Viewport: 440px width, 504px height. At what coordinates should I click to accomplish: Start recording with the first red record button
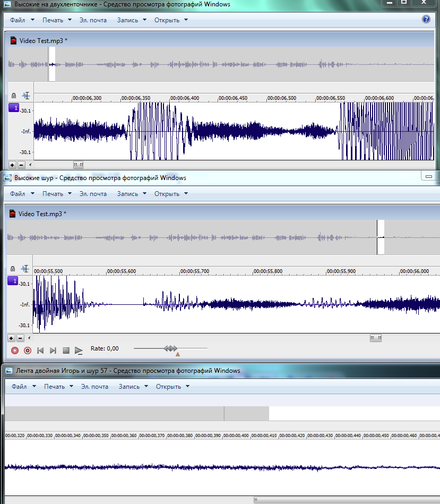point(15,351)
